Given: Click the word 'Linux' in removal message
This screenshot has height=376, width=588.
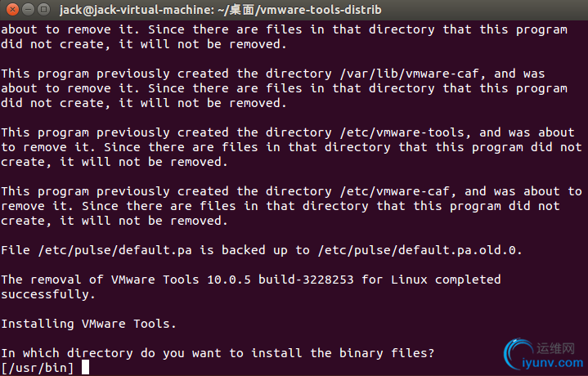Looking at the screenshot, I should point(409,280).
